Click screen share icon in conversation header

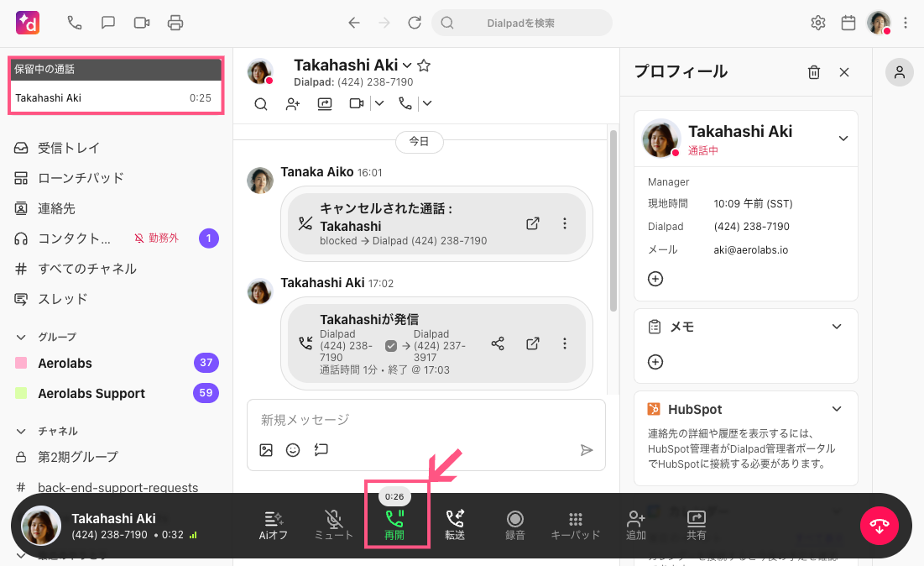pyautogui.click(x=325, y=104)
